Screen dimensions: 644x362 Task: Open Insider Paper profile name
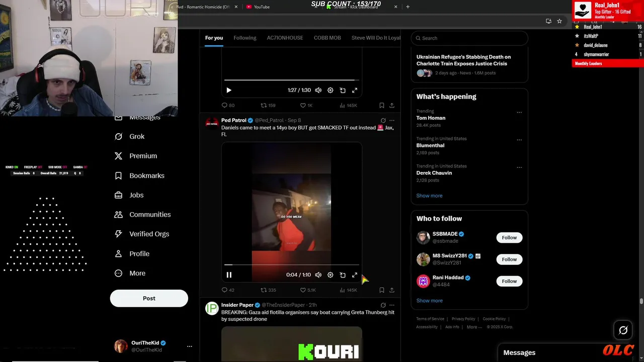tap(237, 305)
